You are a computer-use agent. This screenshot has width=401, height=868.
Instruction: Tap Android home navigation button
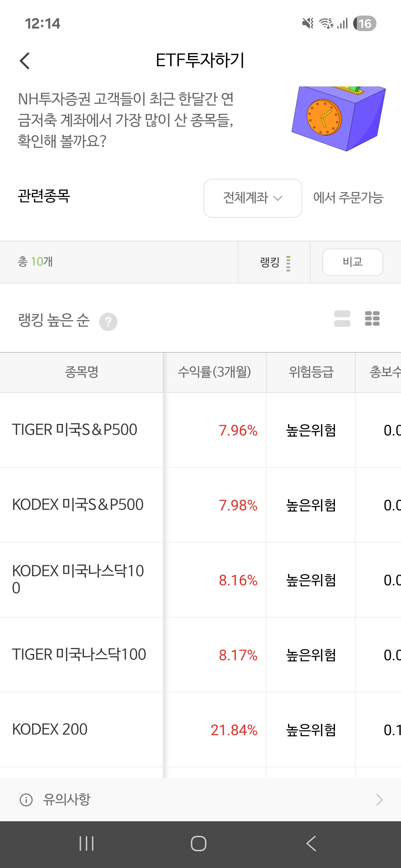click(x=199, y=844)
